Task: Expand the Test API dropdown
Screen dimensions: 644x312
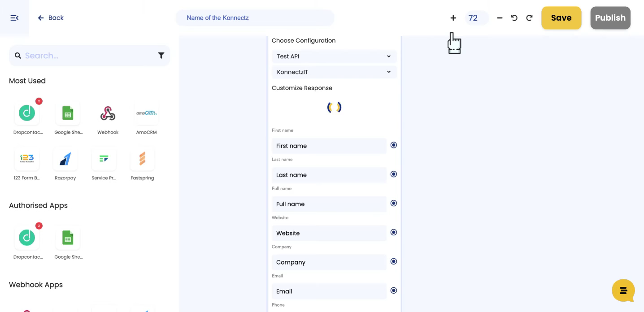Action: click(334, 56)
